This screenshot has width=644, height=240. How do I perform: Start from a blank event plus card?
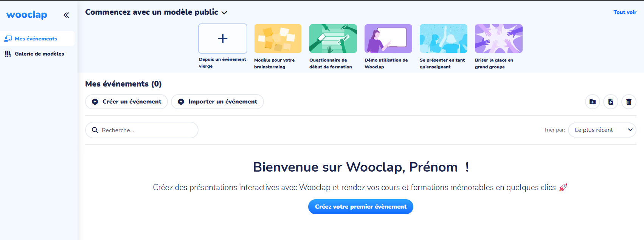(x=223, y=39)
